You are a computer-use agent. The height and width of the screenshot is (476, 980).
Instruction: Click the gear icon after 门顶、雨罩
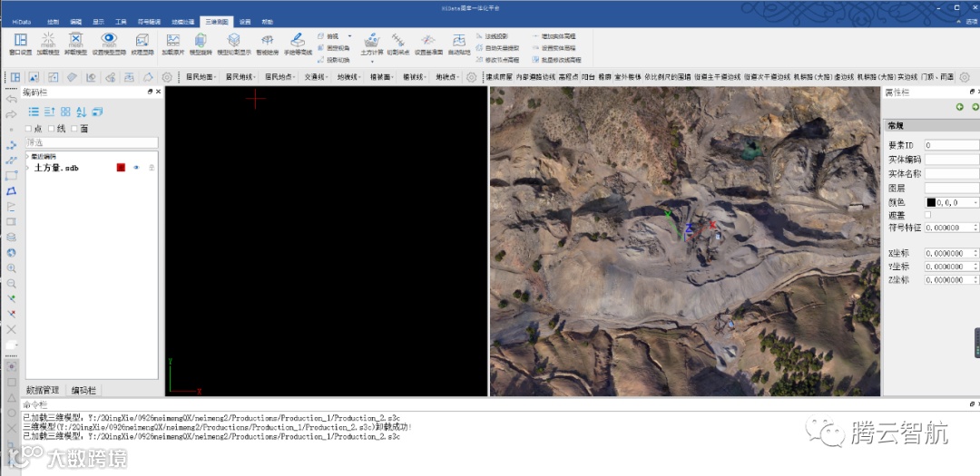pos(965,77)
